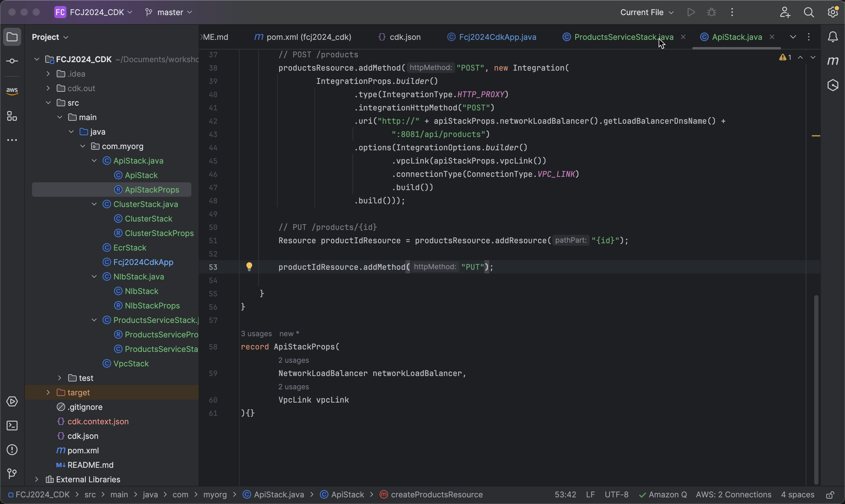The height and width of the screenshot is (504, 845).
Task: Open the Git tool window icon
Action: pos(12,474)
